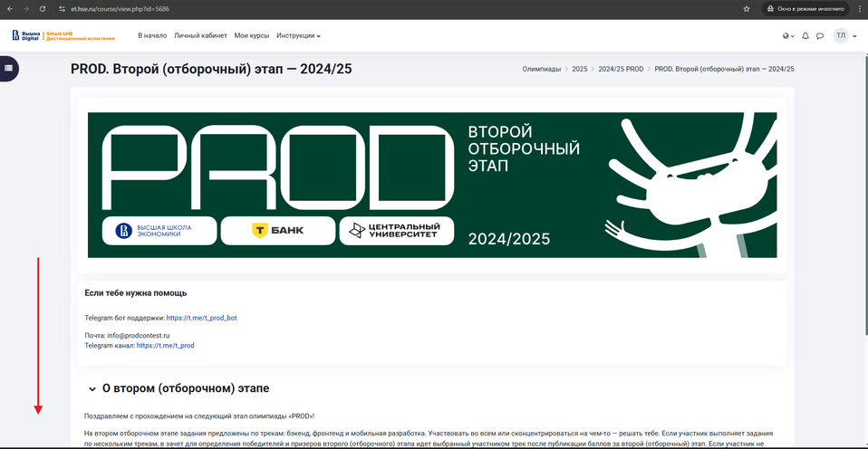Click the final breadcrumb PROD. Второй этап
Image resolution: width=868 pixels, height=449 pixels.
click(724, 69)
